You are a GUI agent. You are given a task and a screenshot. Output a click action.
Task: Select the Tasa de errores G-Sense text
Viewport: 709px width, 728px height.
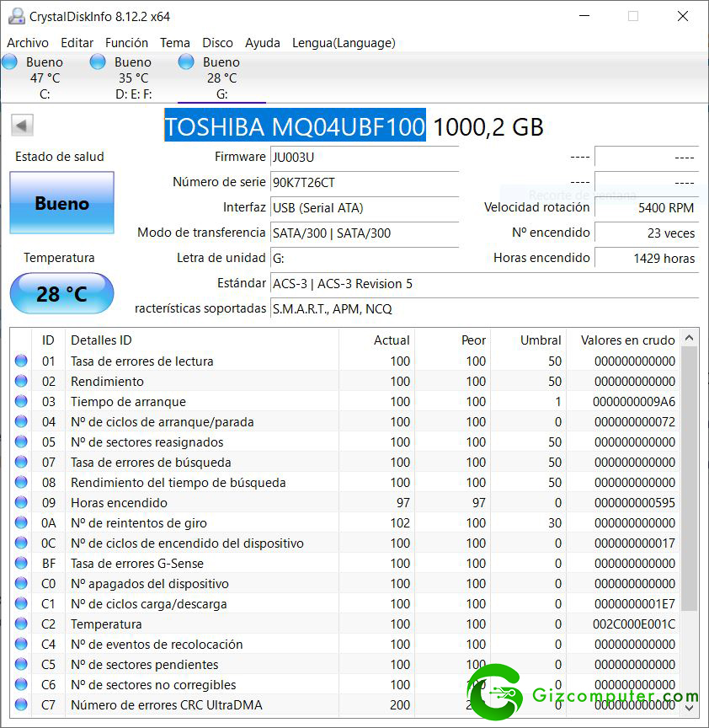(x=137, y=563)
